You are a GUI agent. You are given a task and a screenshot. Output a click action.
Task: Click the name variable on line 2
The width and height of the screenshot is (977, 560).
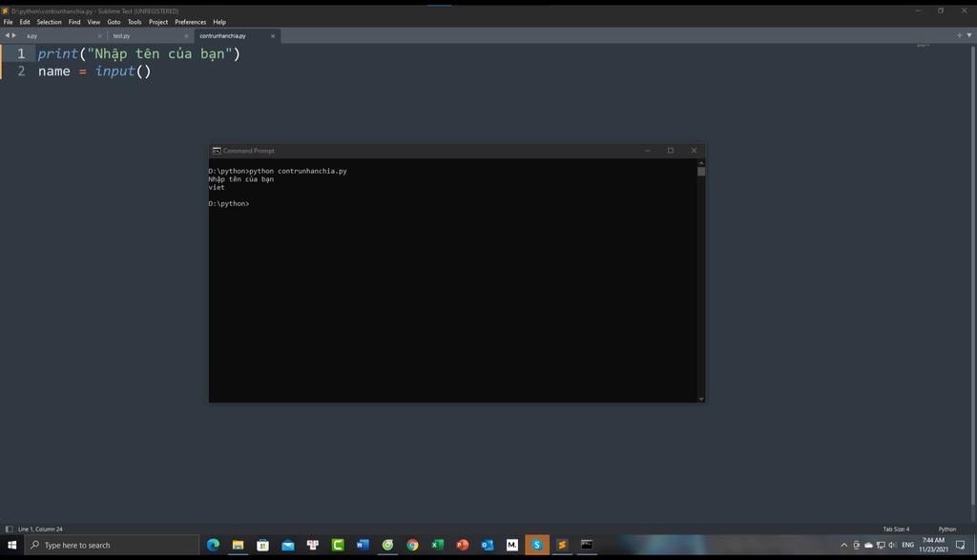(54, 71)
